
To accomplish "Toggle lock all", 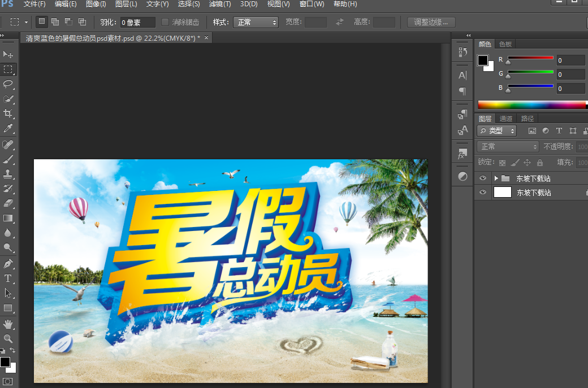I will pyautogui.click(x=539, y=163).
